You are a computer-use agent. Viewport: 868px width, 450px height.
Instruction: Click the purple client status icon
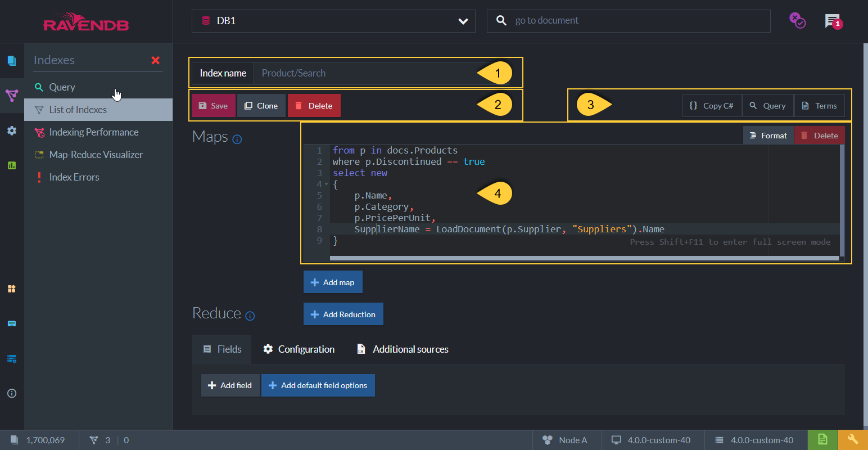797,21
